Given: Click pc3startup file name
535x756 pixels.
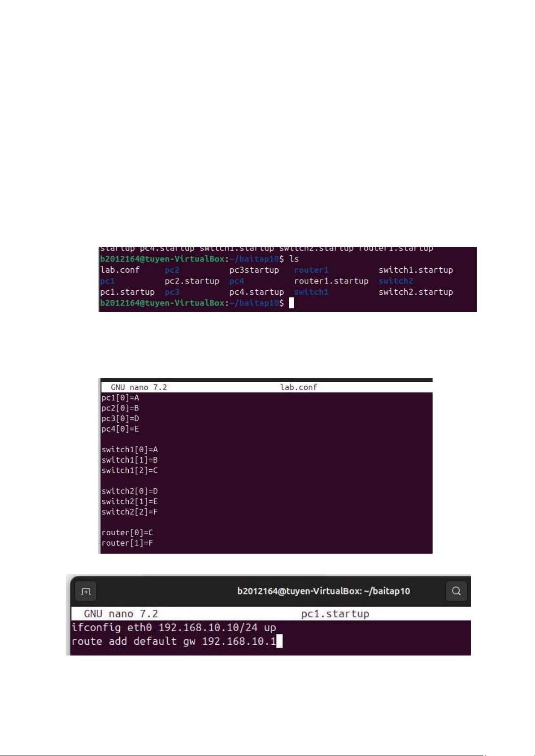Looking at the screenshot, I should pyautogui.click(x=254, y=270).
